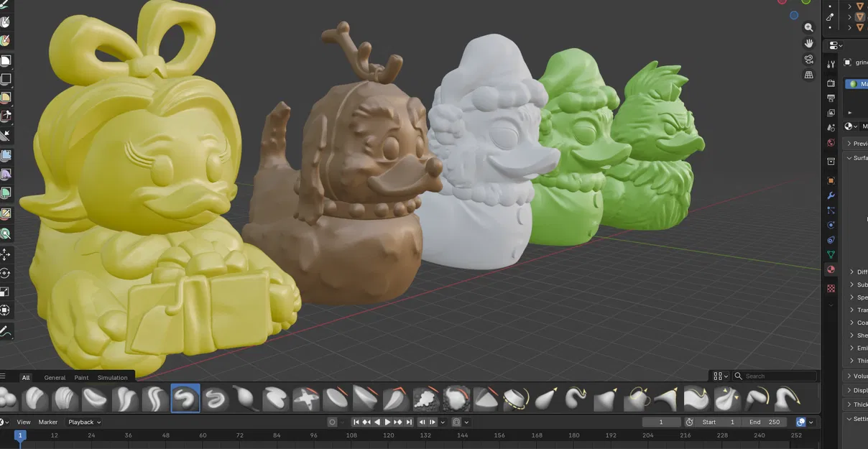Expand the Displacement panel
868x449 pixels.
857,390
